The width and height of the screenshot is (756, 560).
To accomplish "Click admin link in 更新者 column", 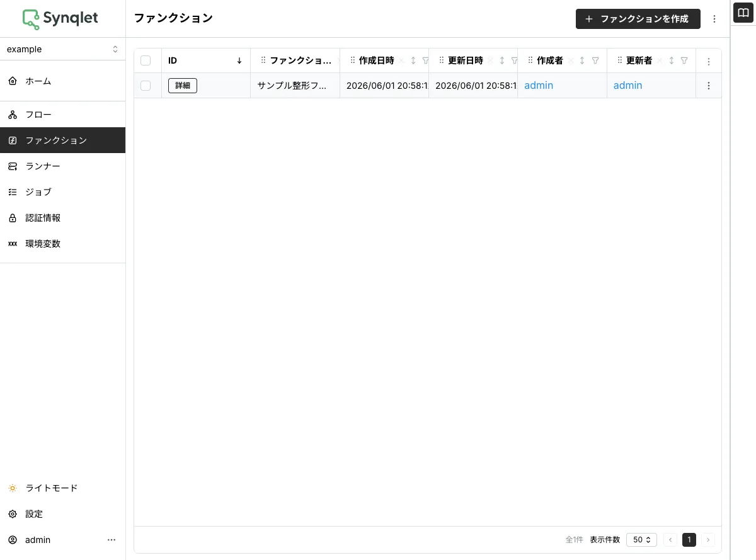I will (628, 86).
